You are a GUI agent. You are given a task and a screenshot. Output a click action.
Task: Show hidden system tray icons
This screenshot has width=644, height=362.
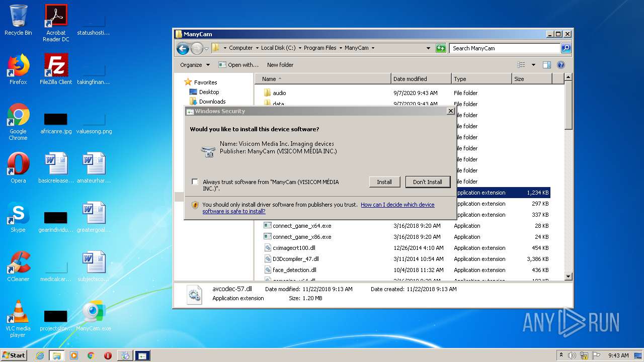[561, 355]
